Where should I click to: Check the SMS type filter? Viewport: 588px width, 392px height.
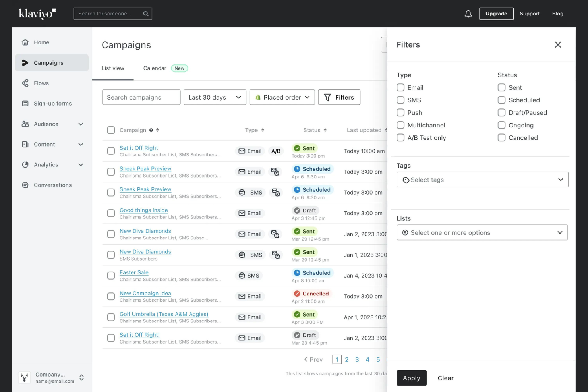[x=400, y=100]
